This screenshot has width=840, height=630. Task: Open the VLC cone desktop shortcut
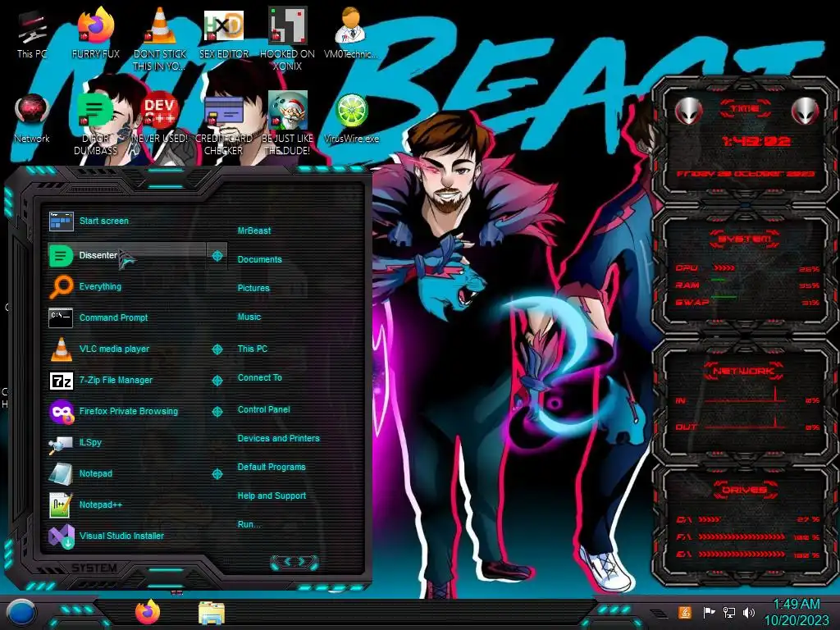pos(160,38)
